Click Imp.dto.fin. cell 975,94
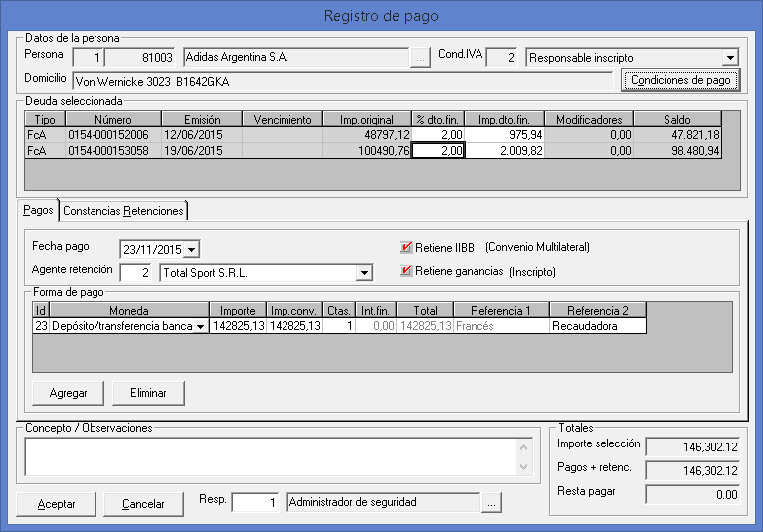Image resolution: width=763 pixels, height=532 pixels. (x=504, y=135)
